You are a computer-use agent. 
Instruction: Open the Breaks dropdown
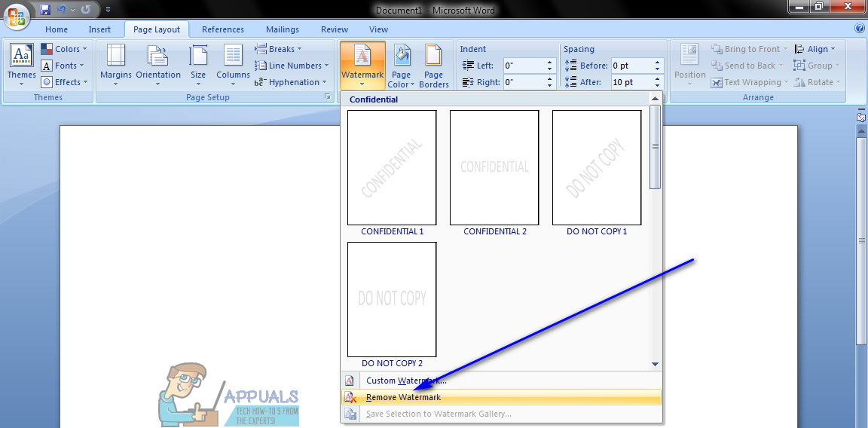pos(279,49)
